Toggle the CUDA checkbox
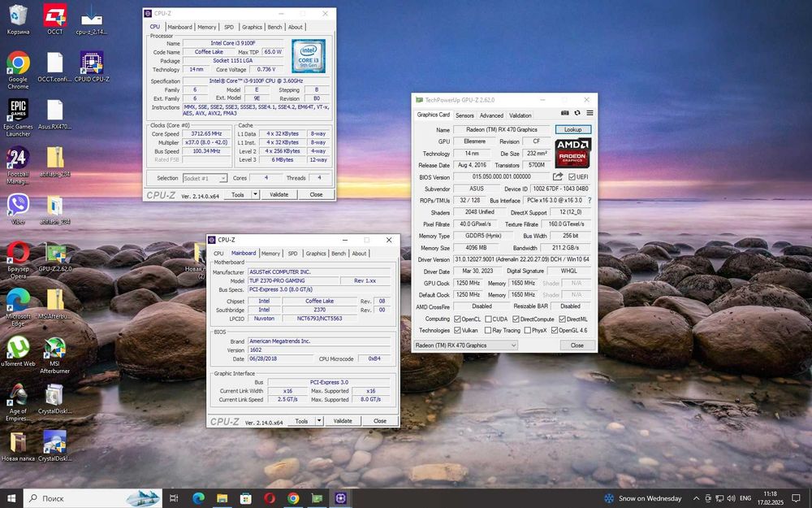 point(487,319)
